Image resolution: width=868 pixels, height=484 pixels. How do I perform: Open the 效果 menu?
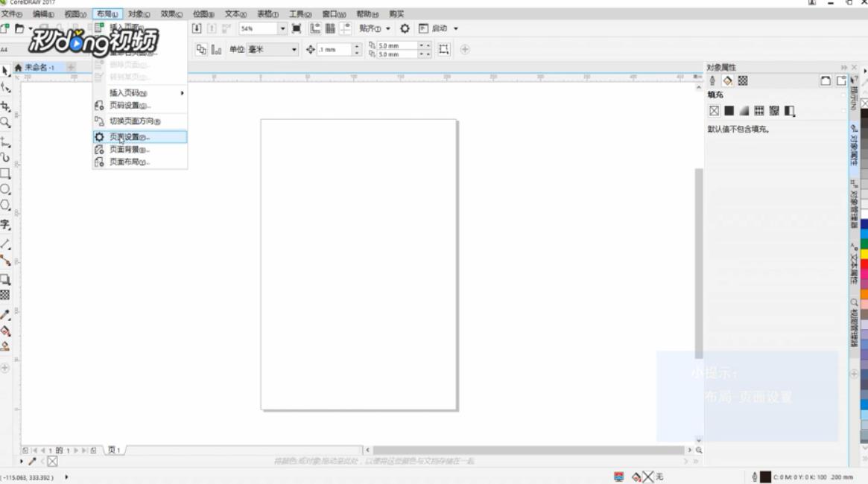pos(171,14)
